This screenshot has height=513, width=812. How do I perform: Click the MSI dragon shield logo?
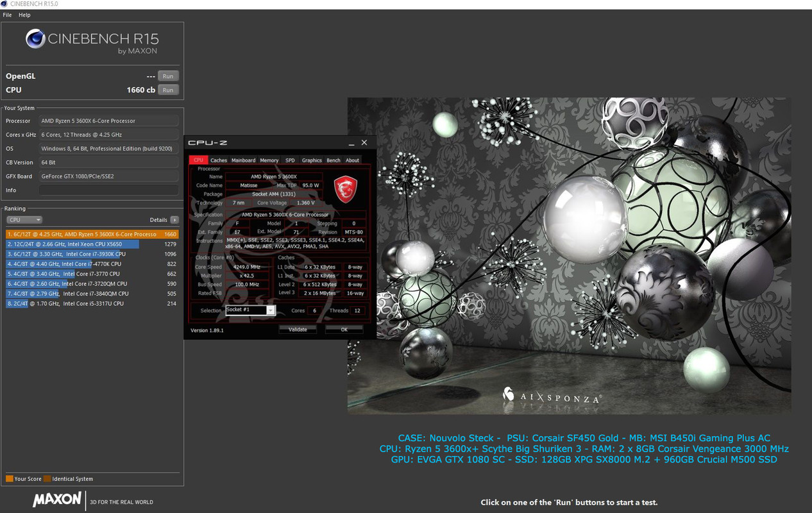click(x=346, y=189)
